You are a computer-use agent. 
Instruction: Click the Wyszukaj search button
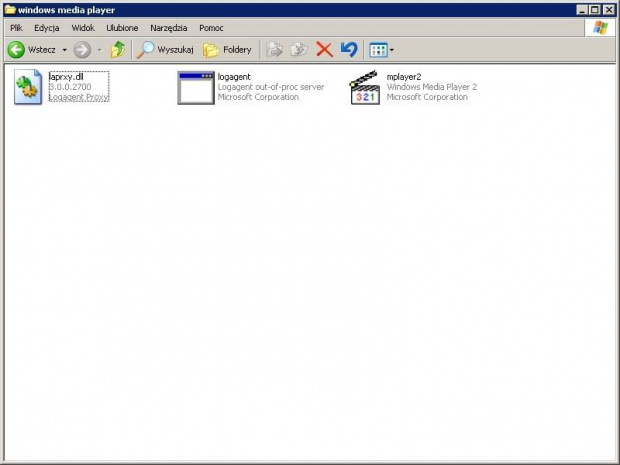[165, 50]
